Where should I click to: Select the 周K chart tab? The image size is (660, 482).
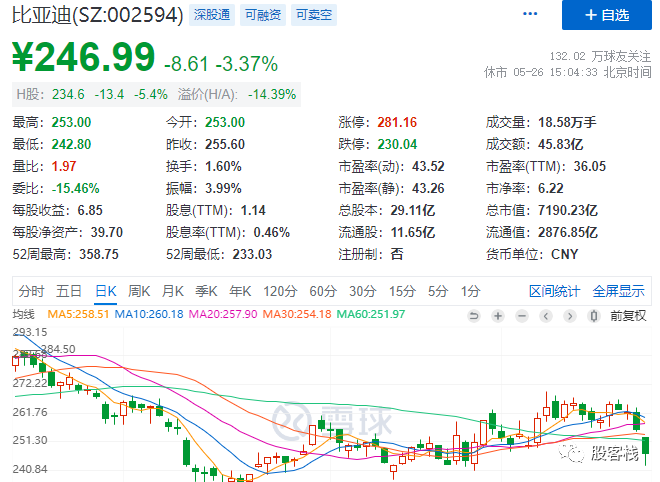click(x=139, y=291)
